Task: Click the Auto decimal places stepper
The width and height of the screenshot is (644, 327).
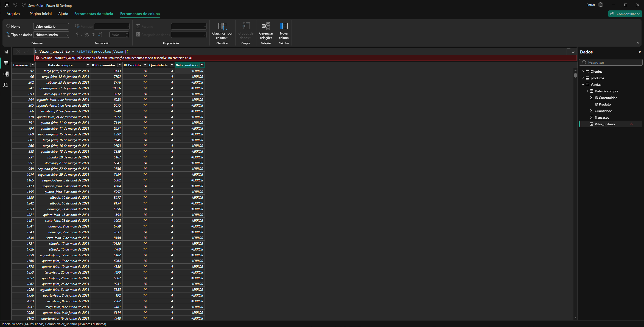Action: tap(119, 35)
